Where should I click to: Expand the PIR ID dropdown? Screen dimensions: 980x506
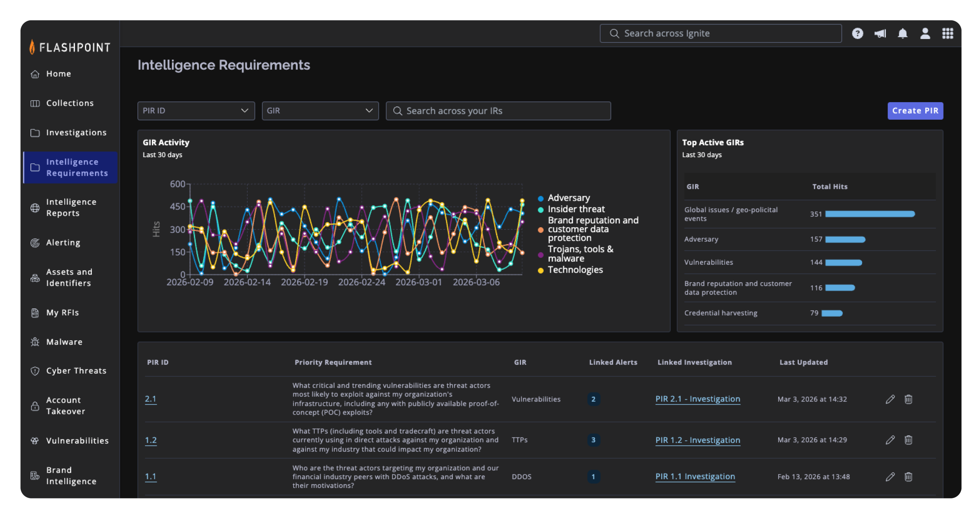[x=196, y=111]
